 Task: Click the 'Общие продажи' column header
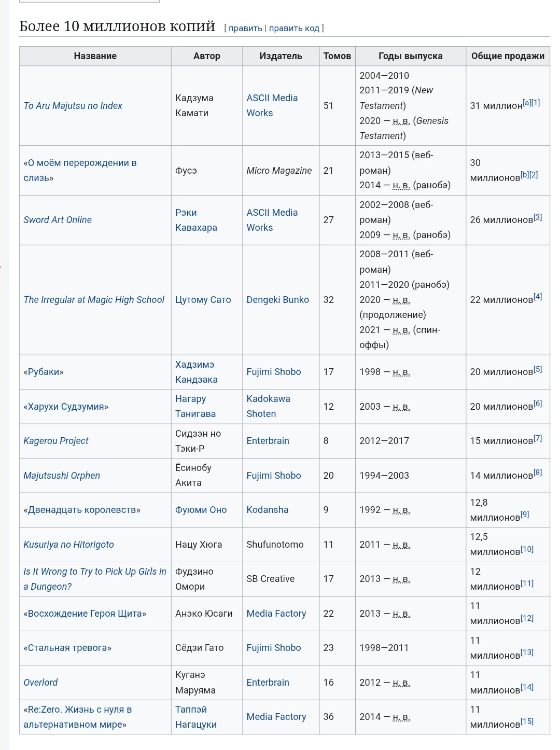(x=508, y=56)
